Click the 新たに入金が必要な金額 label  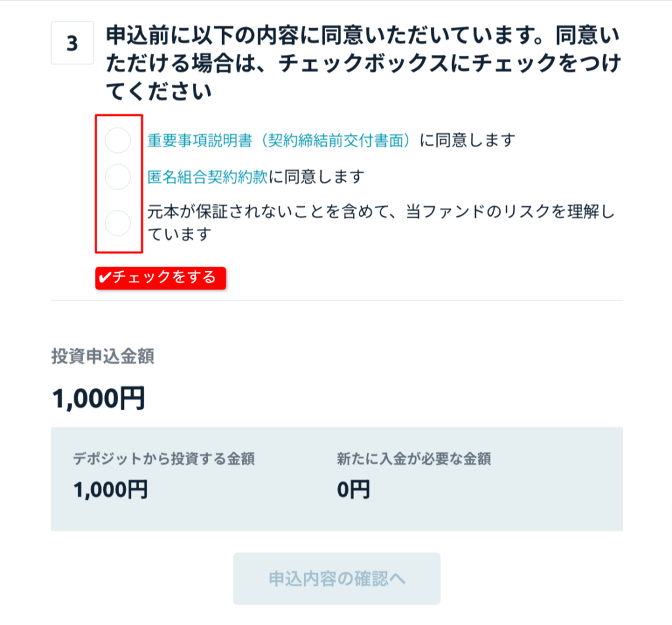click(x=413, y=459)
